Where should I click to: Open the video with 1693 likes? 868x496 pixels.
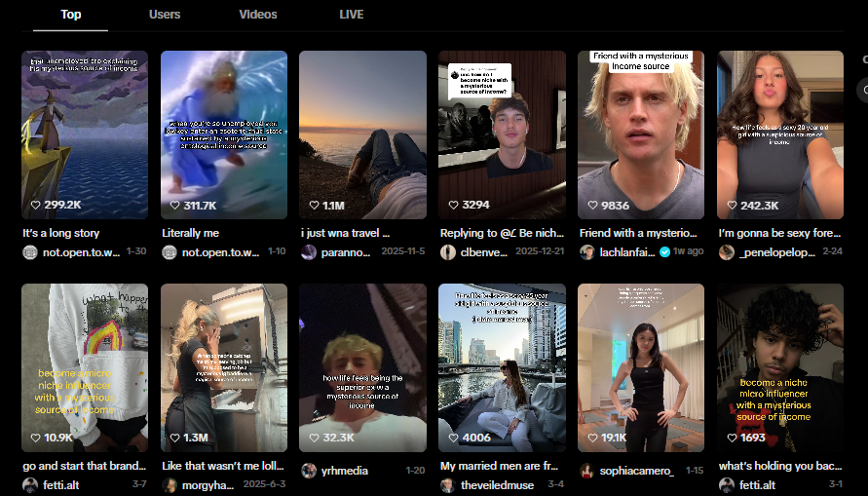tap(780, 367)
